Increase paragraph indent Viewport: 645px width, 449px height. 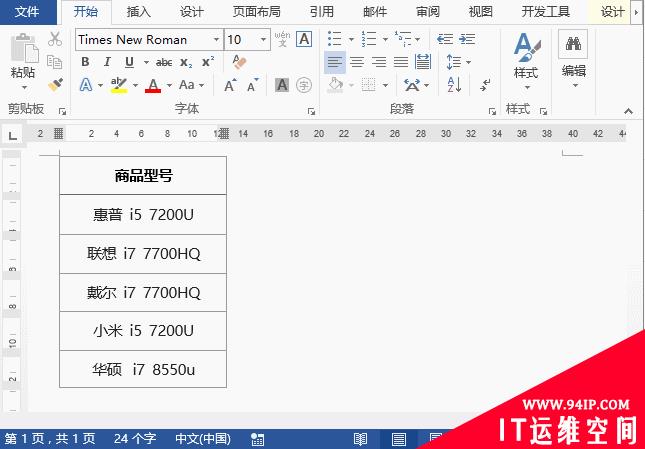click(x=467, y=39)
